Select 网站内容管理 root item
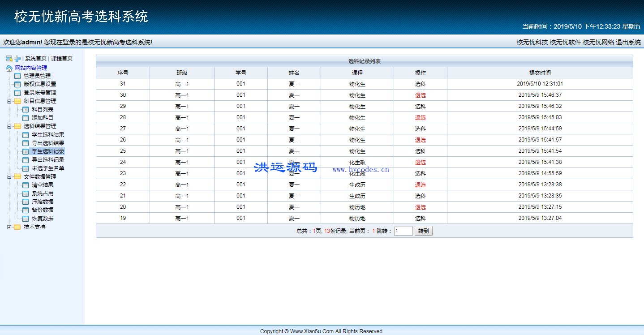644x335 pixels. point(31,68)
